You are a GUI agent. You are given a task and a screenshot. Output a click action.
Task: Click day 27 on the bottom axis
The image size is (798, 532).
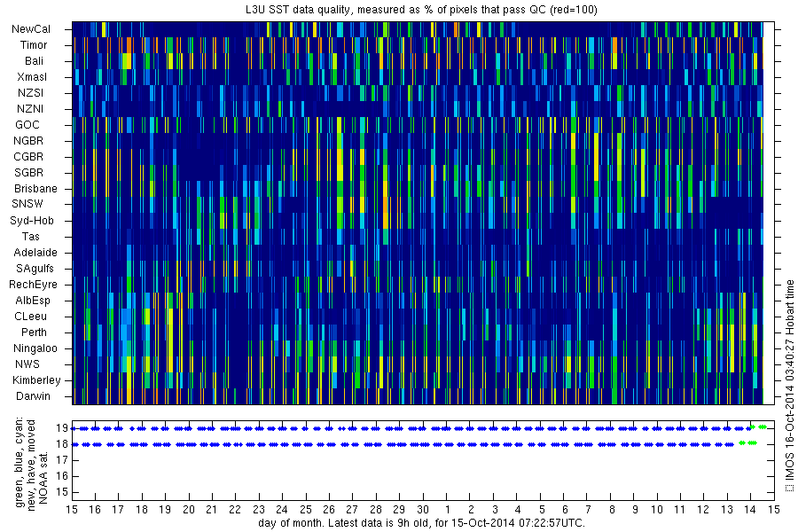352,510
